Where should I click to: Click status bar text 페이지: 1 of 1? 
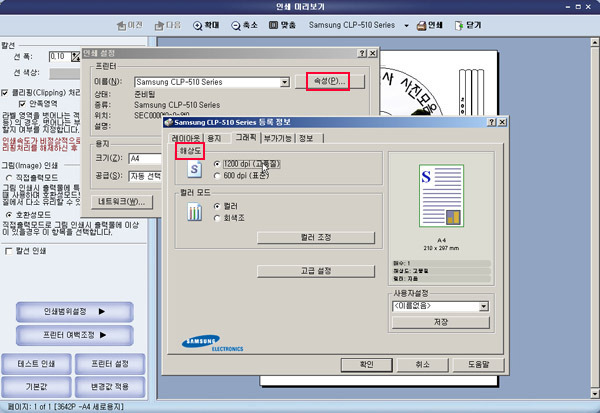(x=29, y=406)
